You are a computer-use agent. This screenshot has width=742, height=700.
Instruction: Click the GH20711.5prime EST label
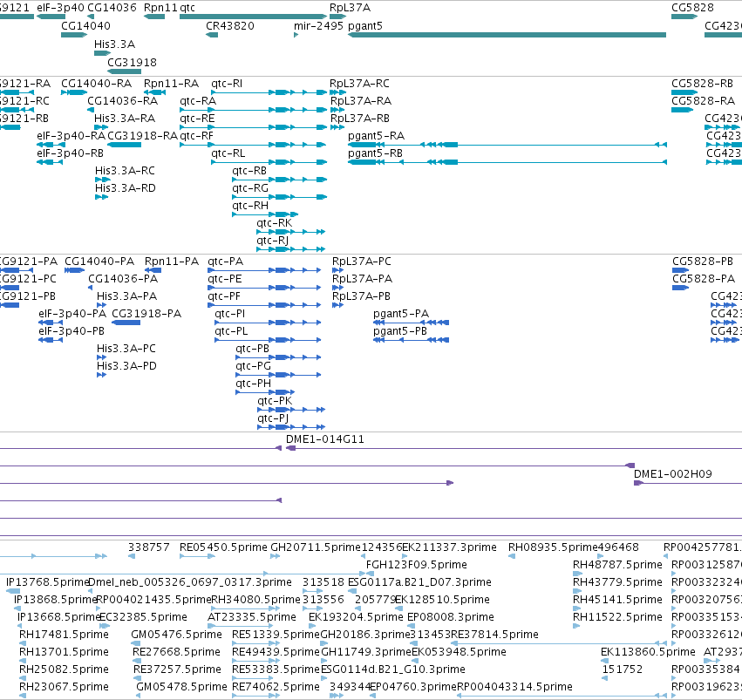point(316,547)
